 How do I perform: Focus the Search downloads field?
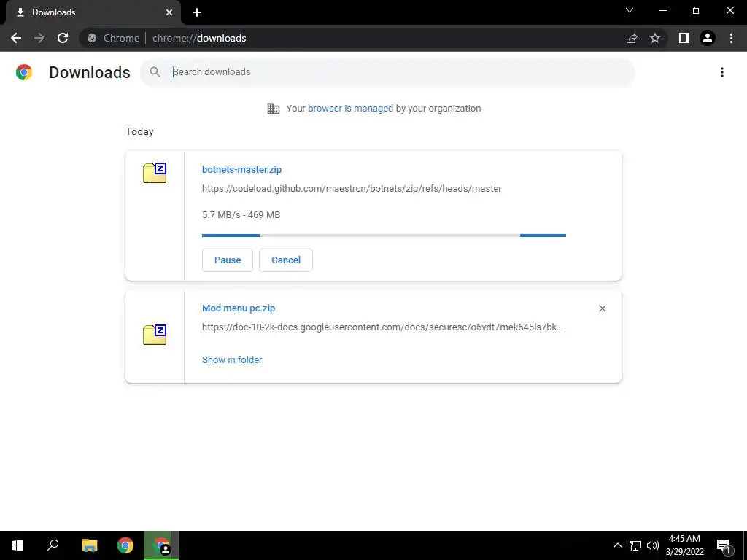[x=387, y=72]
